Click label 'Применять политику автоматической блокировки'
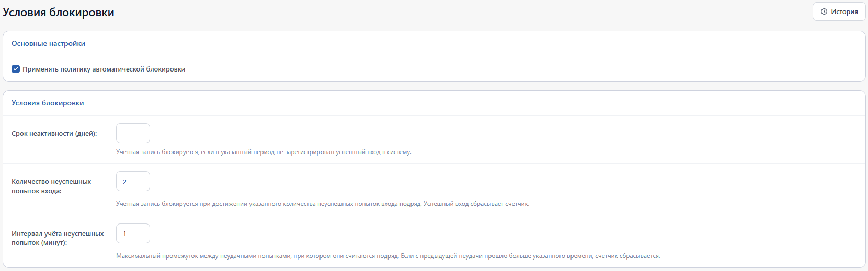This screenshot has width=868, height=271. tap(104, 69)
